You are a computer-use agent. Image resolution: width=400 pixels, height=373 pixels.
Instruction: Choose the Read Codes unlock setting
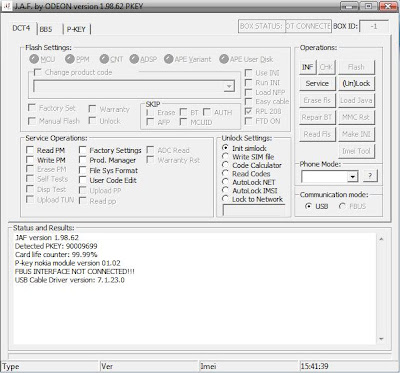click(x=226, y=174)
